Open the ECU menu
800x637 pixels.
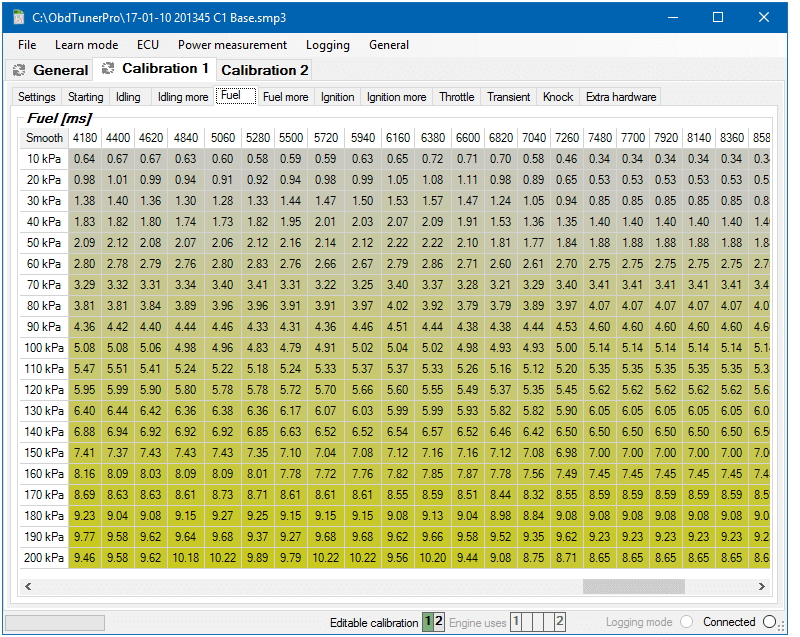tap(148, 45)
